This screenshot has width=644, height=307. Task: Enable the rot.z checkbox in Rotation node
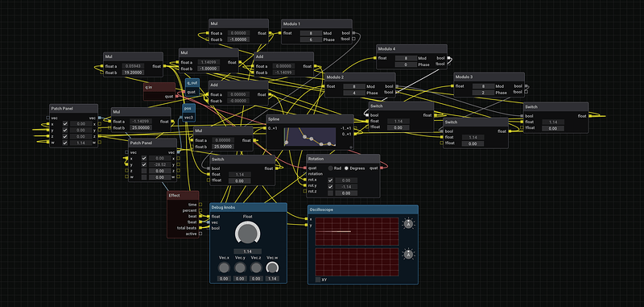330,193
